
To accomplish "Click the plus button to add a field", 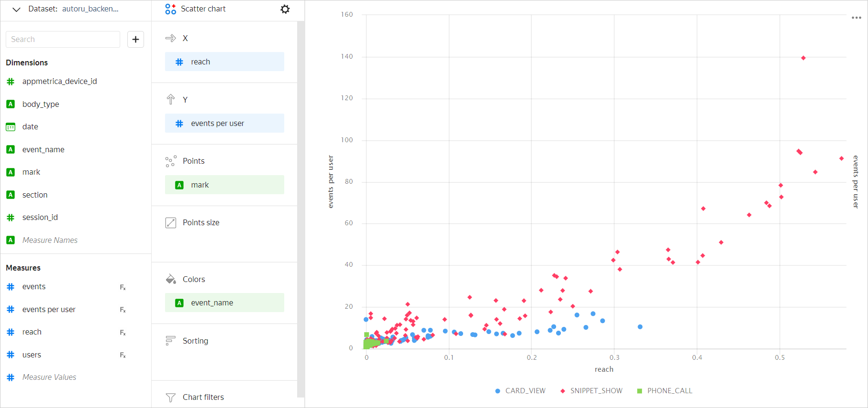I will click(x=135, y=39).
